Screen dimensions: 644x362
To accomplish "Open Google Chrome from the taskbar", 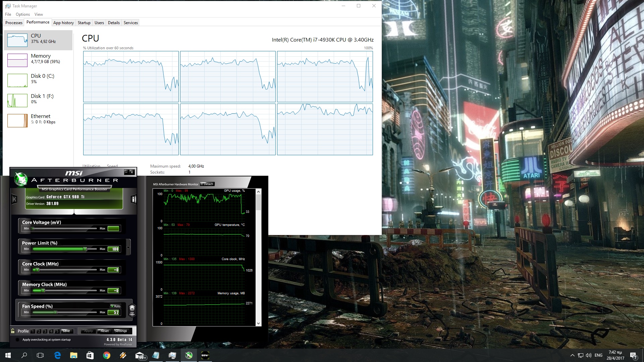I will click(107, 355).
